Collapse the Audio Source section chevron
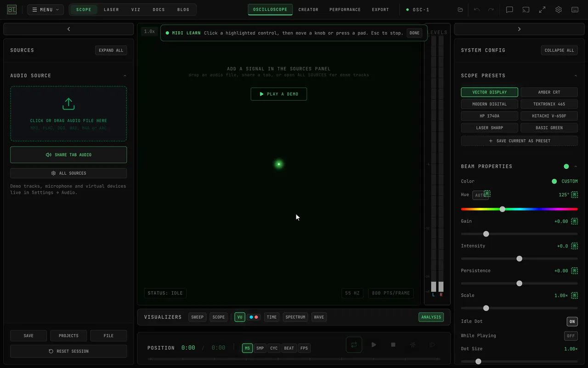 [x=125, y=76]
